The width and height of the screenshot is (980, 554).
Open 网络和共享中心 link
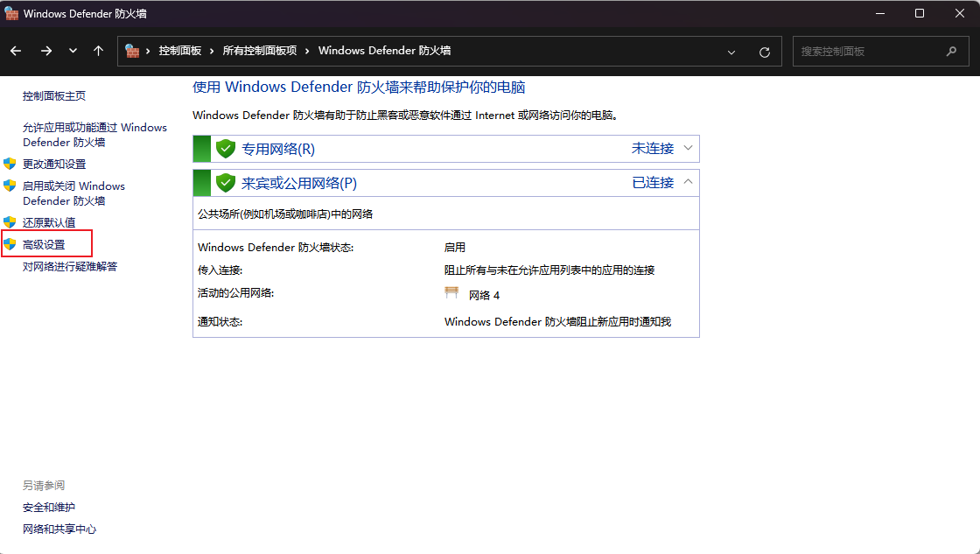(59, 529)
